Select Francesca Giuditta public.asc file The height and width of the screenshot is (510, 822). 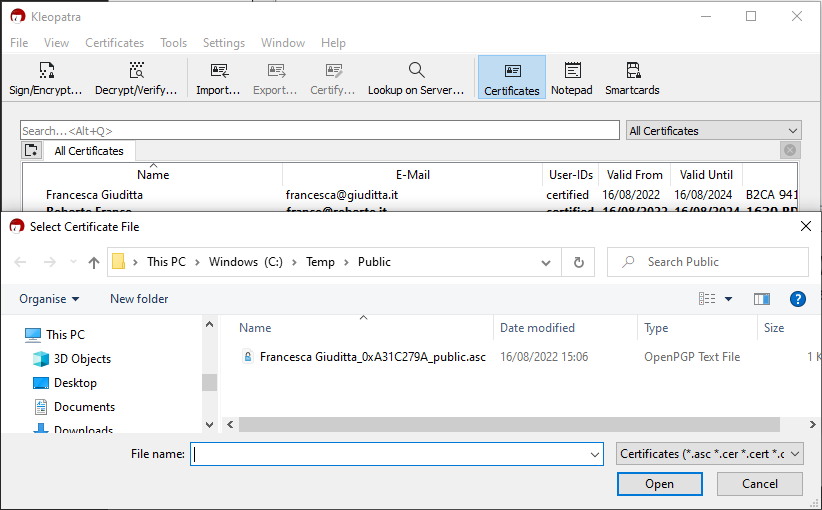(372, 357)
